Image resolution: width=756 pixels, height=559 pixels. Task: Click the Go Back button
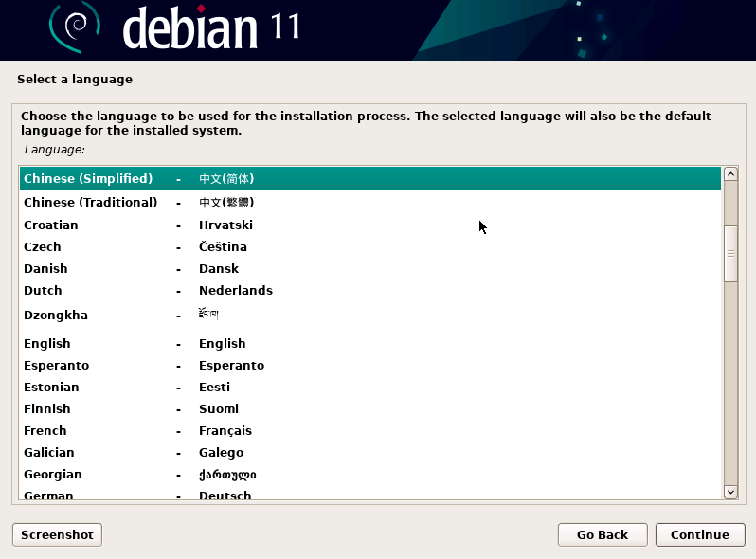603,535
